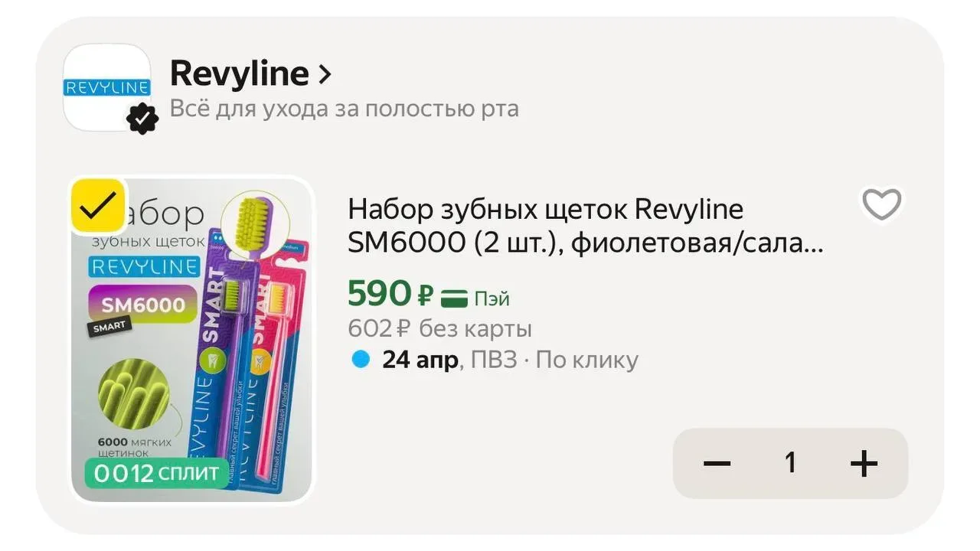980x551 pixels.
Task: Click the blue delivery dot icon
Action: [x=361, y=359]
